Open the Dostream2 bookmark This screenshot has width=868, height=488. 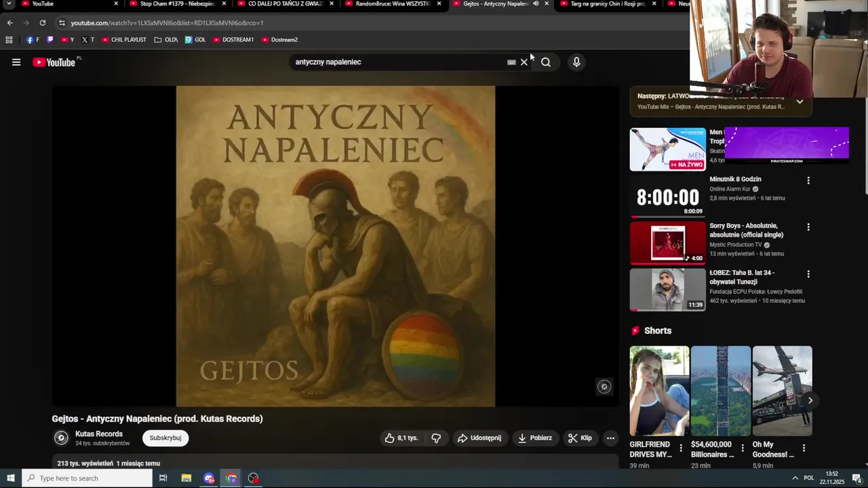tap(279, 40)
